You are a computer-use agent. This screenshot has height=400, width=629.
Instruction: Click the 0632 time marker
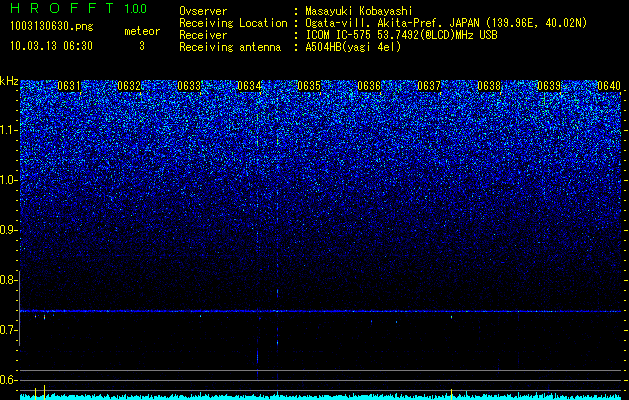(129, 86)
